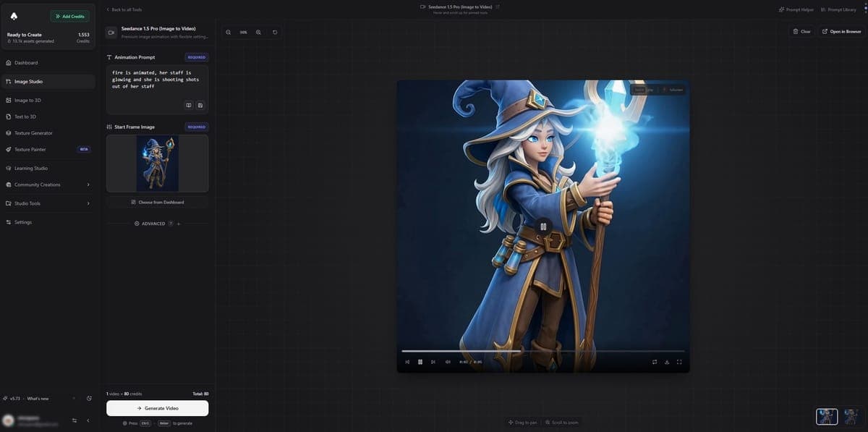Click the Back to all Tools link
The height and width of the screenshot is (432, 868).
click(x=124, y=9)
